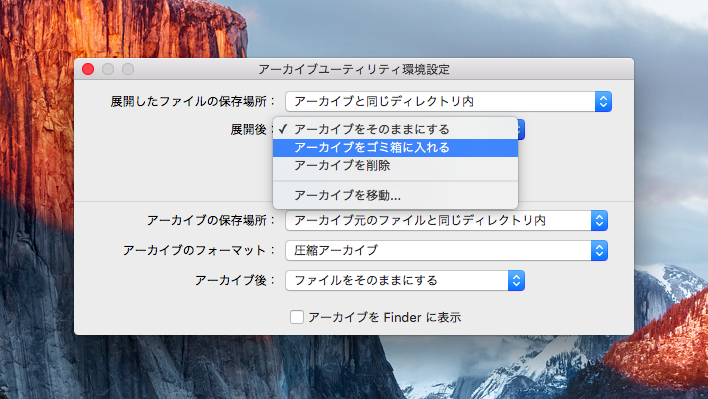Screen dimensions: 708x399
Task: Choose アーカイブをゴミ箱に入れる from the popup
Action: coord(395,148)
